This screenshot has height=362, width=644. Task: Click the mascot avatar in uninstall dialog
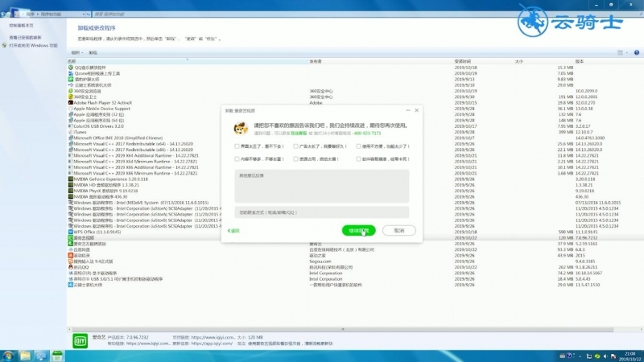[x=241, y=129]
